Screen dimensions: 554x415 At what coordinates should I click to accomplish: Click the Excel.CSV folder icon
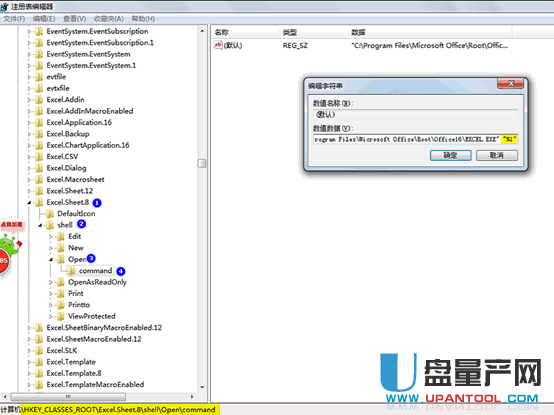click(39, 156)
